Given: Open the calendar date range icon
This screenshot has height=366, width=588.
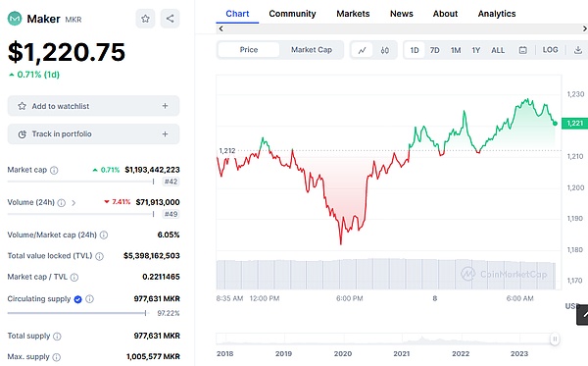Looking at the screenshot, I should coord(522,50).
